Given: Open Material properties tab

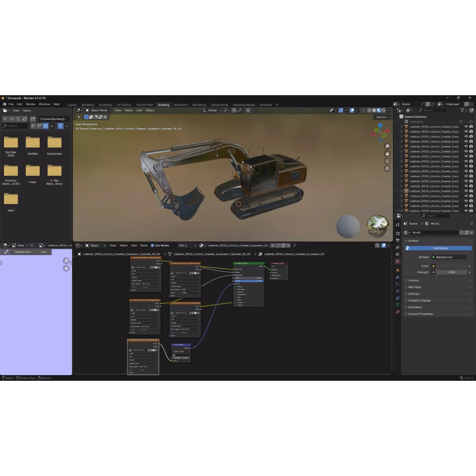Looking at the screenshot, I should pos(398,312).
